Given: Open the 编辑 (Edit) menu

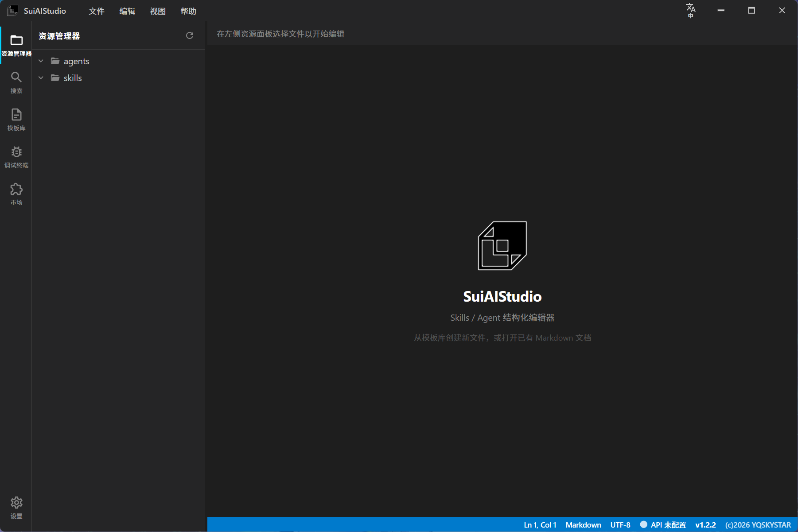Looking at the screenshot, I should click(127, 11).
